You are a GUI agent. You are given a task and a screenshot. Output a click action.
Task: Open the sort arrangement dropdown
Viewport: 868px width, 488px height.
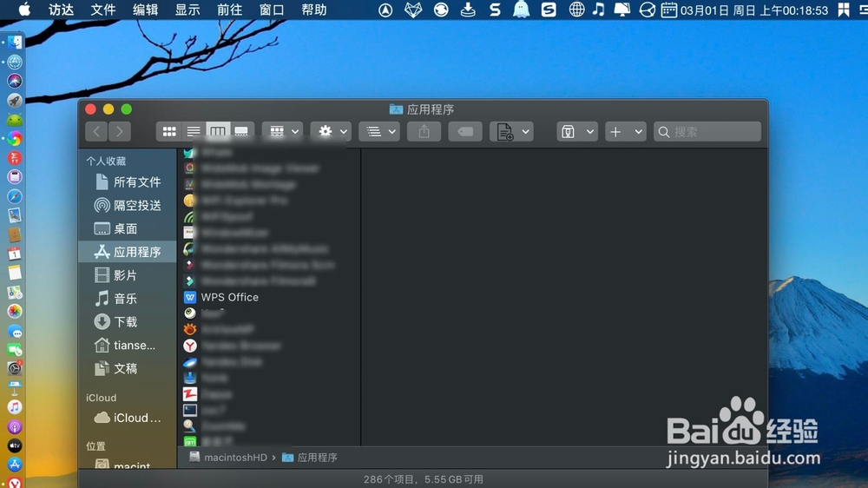click(379, 132)
